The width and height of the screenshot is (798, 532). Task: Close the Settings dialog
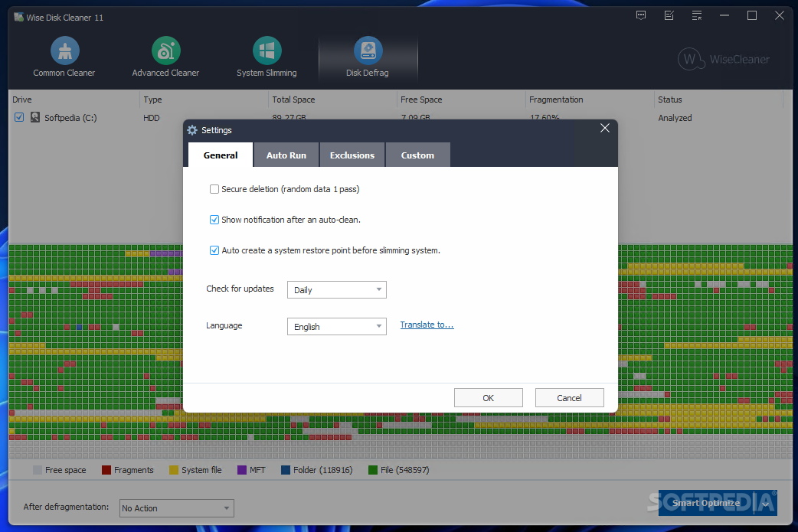tap(604, 128)
